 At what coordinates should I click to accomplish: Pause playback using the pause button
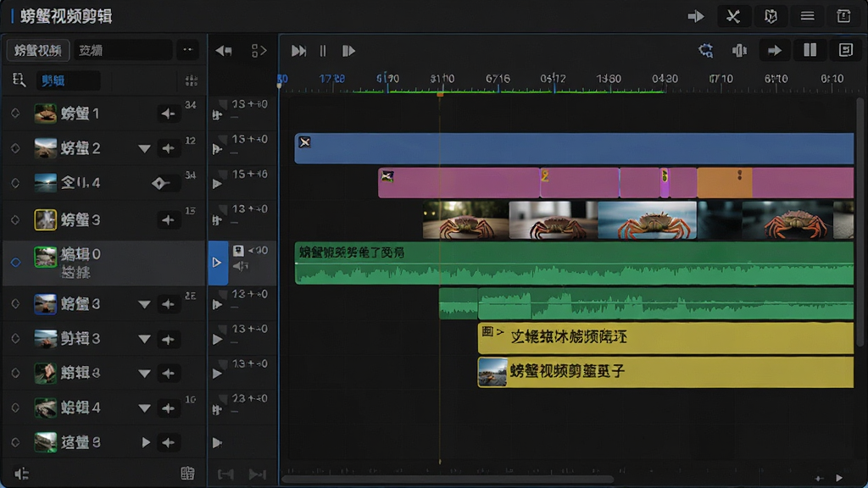[323, 51]
